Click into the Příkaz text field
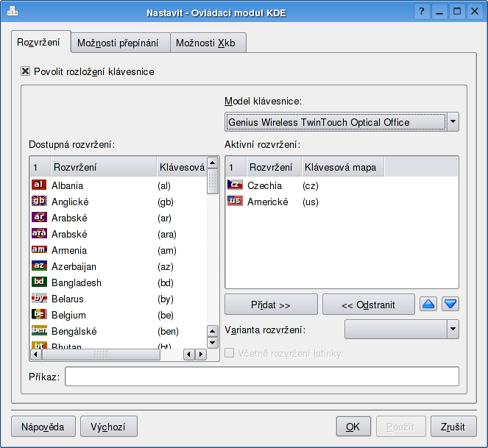Viewport: 488px width, 448px height. pos(261,377)
